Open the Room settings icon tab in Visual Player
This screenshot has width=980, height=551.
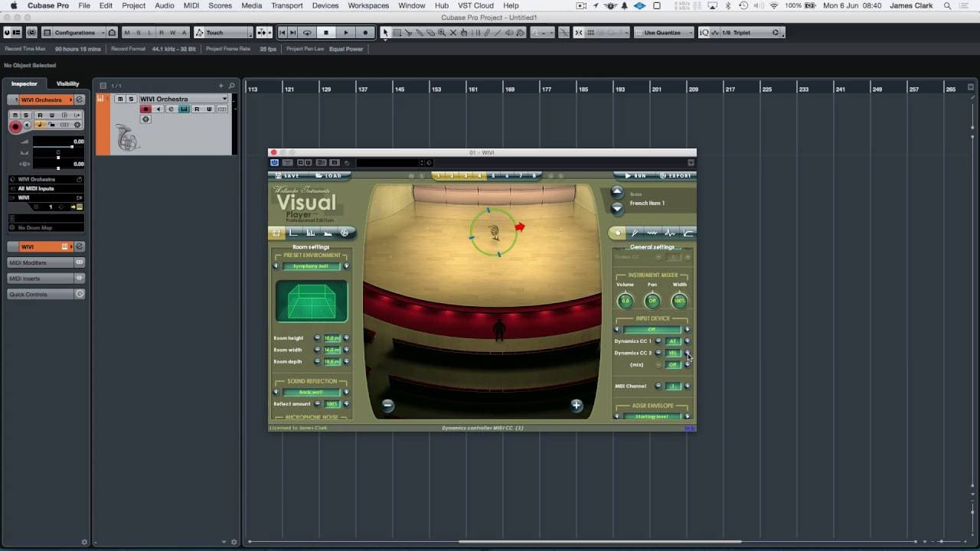[277, 233]
